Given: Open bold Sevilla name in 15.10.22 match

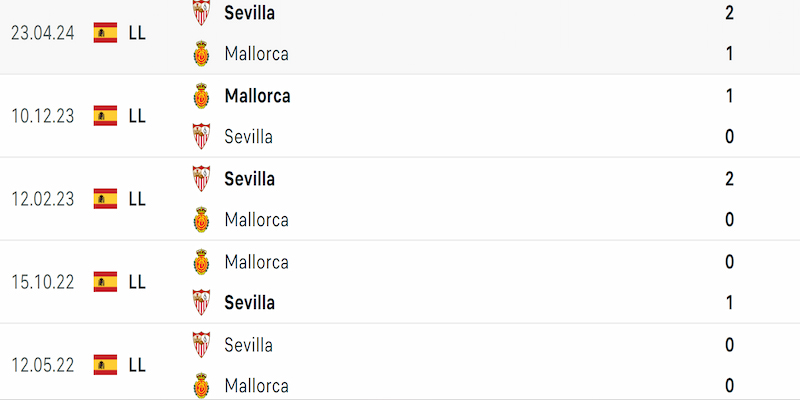Looking at the screenshot, I should tap(249, 303).
